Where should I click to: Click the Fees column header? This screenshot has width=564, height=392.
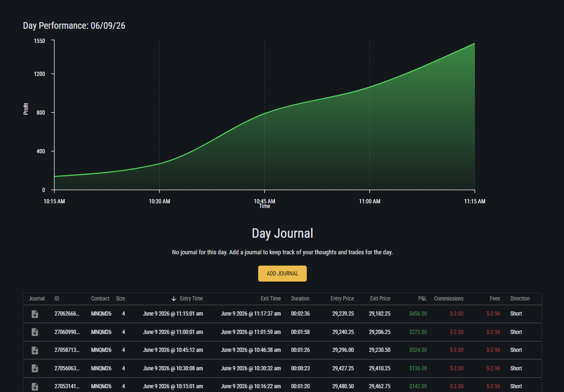tap(495, 299)
